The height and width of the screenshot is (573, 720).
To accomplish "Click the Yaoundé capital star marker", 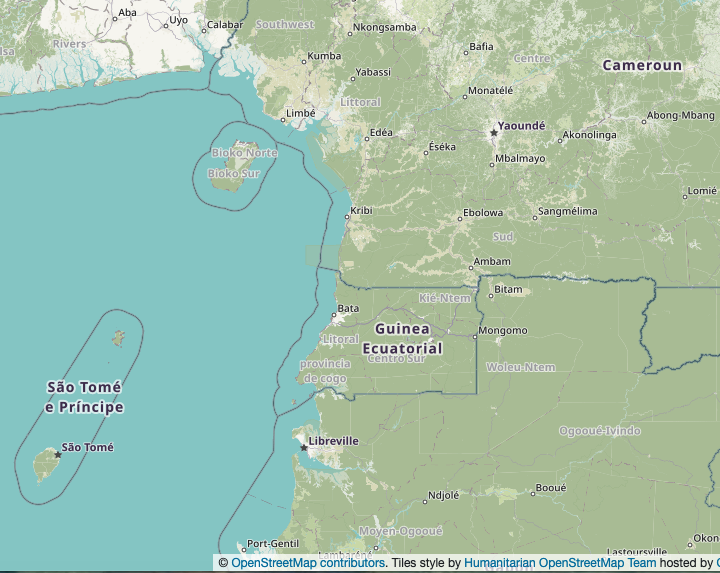I will click(494, 133).
